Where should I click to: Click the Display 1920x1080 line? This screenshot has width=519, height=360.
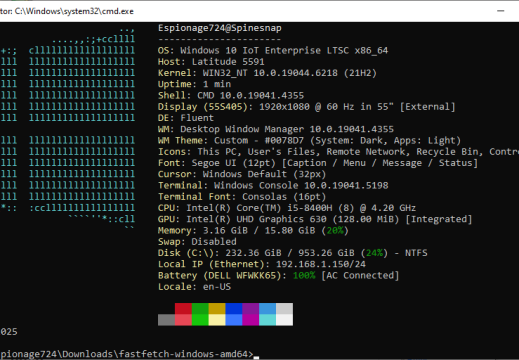pyautogui.click(x=307, y=107)
